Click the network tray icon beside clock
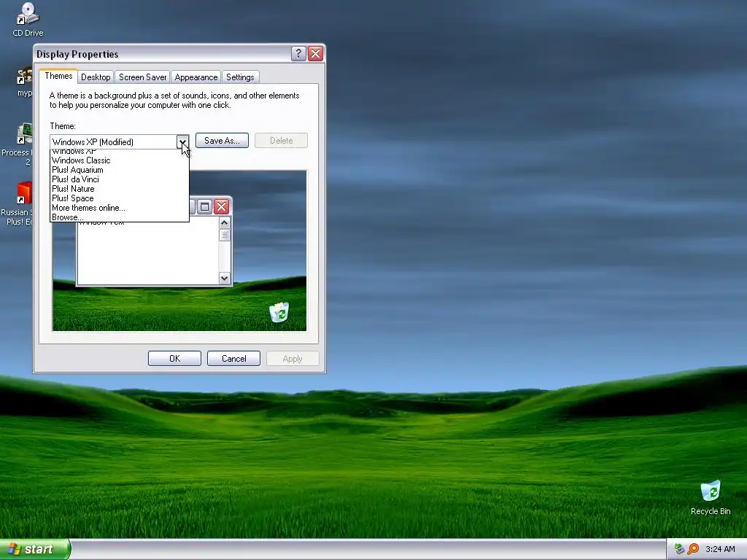 pyautogui.click(x=679, y=549)
